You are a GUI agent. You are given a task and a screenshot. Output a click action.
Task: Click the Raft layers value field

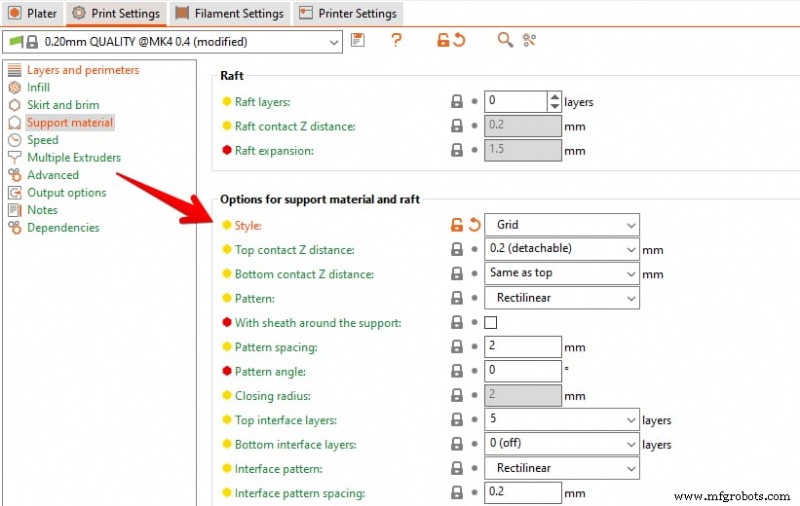(515, 102)
